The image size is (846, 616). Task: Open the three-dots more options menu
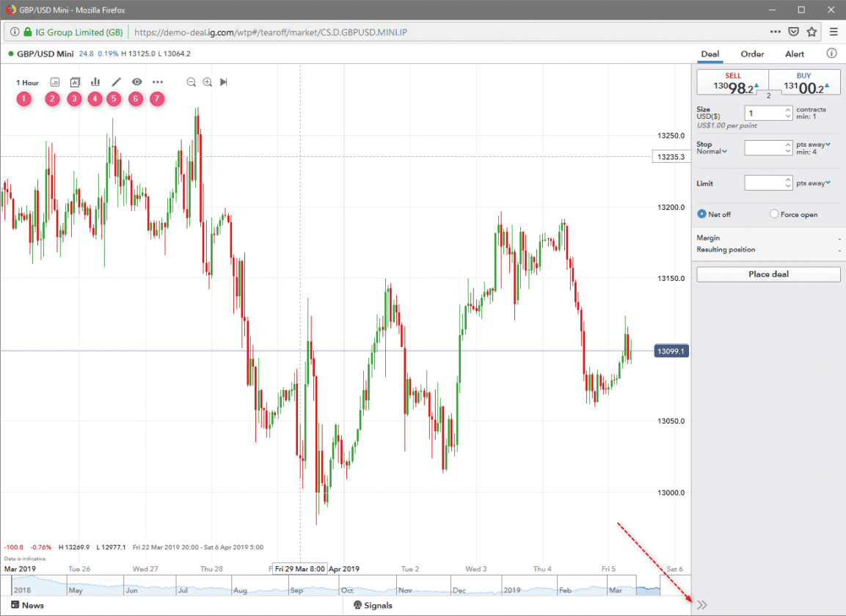click(x=158, y=82)
